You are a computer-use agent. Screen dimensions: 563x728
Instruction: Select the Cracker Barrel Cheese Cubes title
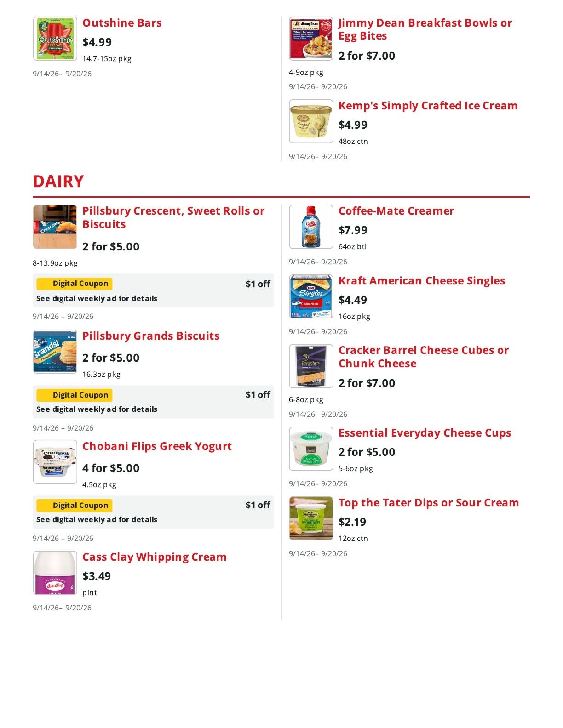[x=424, y=357]
